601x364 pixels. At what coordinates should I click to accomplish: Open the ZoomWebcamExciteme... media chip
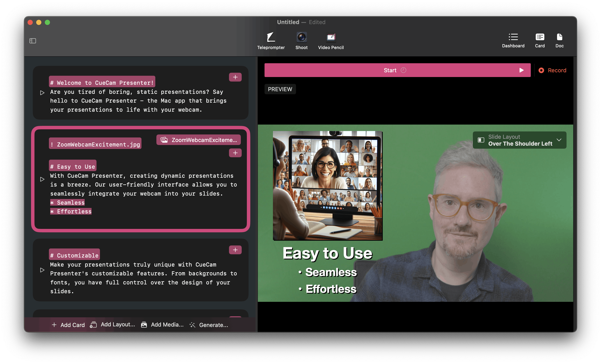[x=199, y=140]
